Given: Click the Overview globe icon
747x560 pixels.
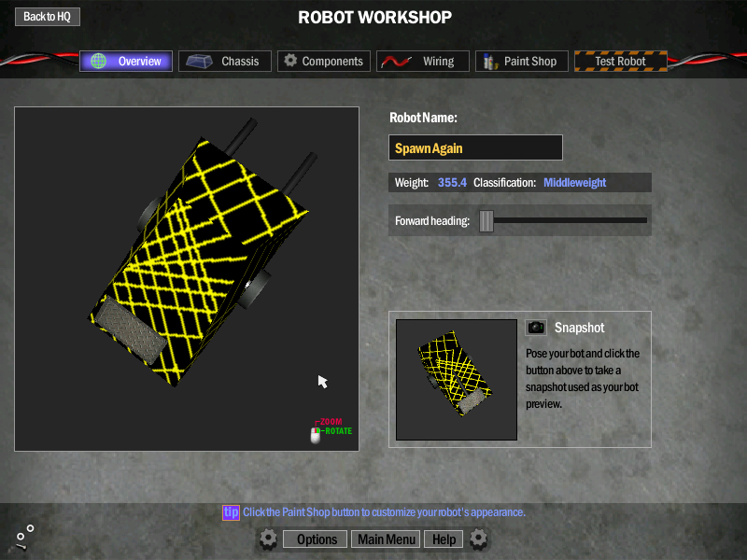Looking at the screenshot, I should click(x=99, y=61).
